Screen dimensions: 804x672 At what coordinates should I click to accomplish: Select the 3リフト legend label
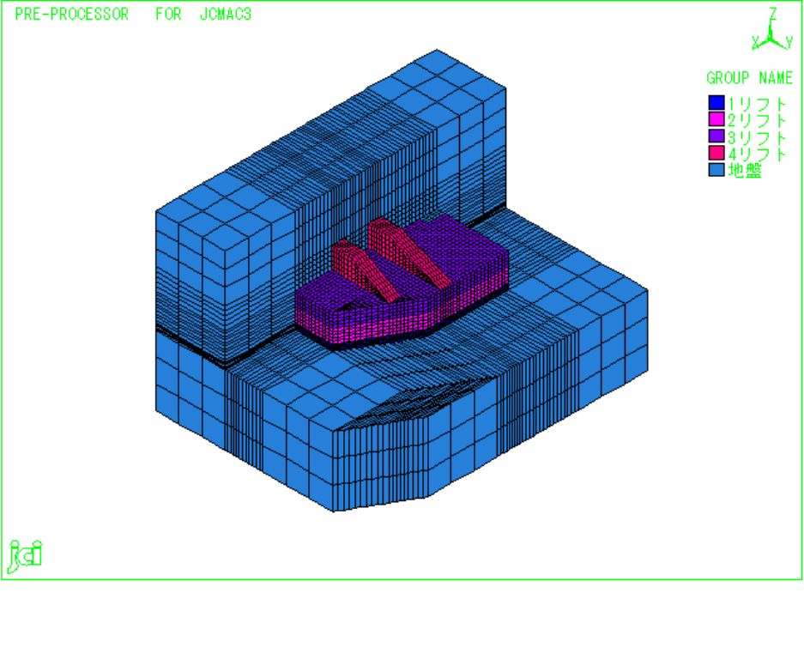(x=757, y=137)
